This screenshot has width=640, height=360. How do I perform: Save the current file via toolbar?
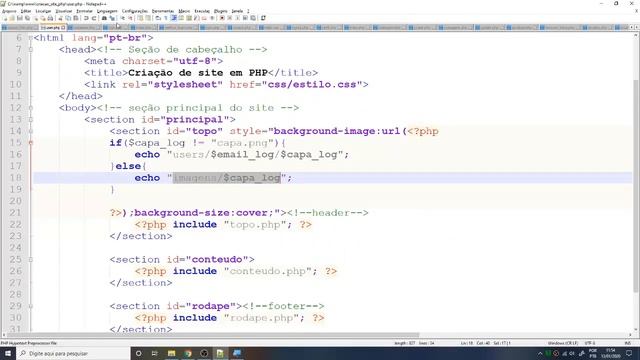(20, 18)
